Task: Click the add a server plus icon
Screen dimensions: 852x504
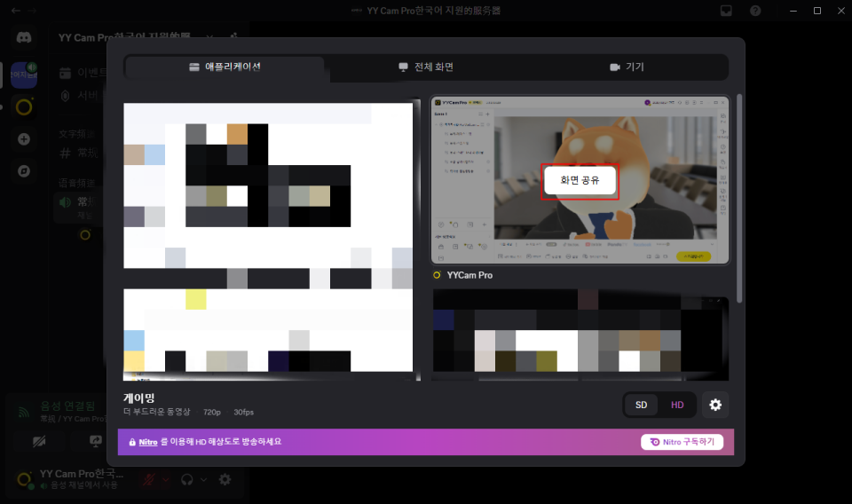Action: coord(24,139)
